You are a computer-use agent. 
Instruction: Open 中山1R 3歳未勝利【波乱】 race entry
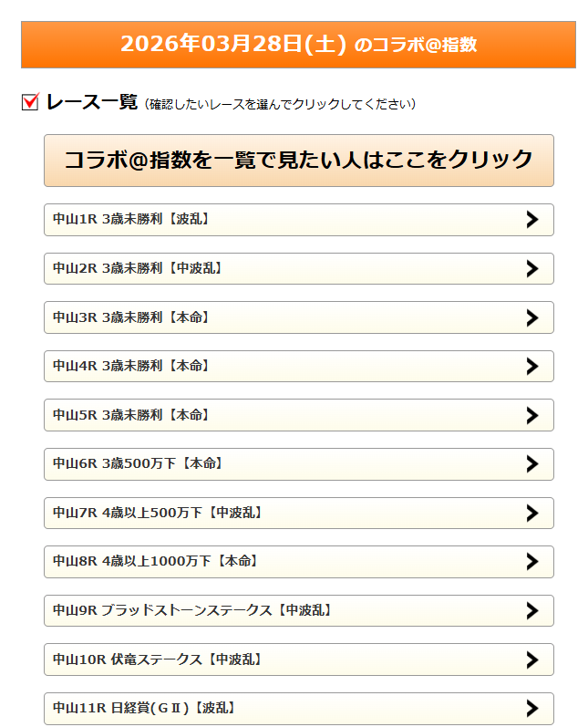coord(132,220)
